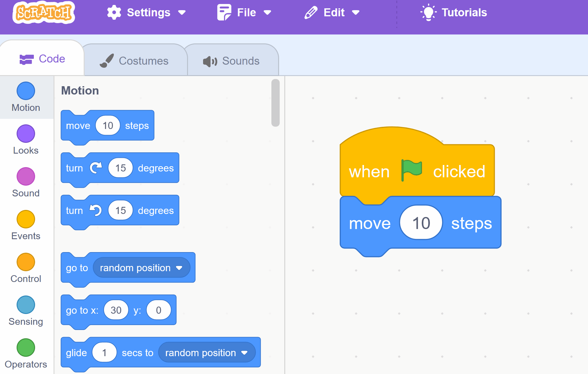Click the clockwise turn arrow icon
Viewport: 588px width, 374px height.
click(96, 168)
